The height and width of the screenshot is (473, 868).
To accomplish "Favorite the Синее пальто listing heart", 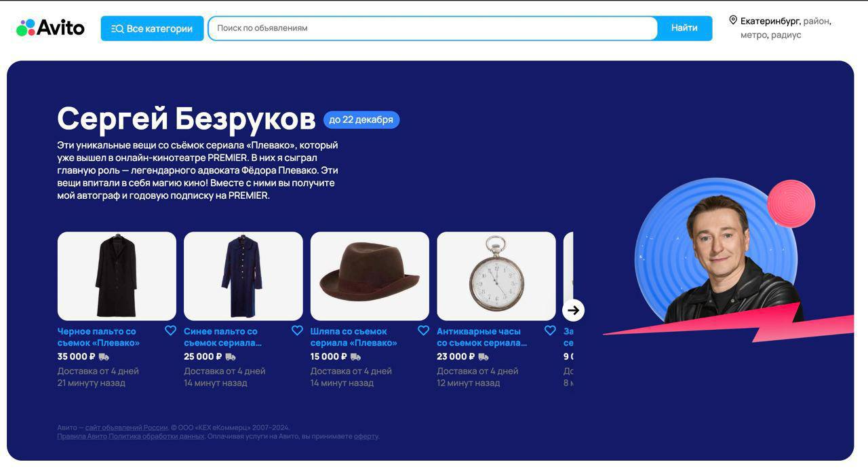I will pos(297,330).
